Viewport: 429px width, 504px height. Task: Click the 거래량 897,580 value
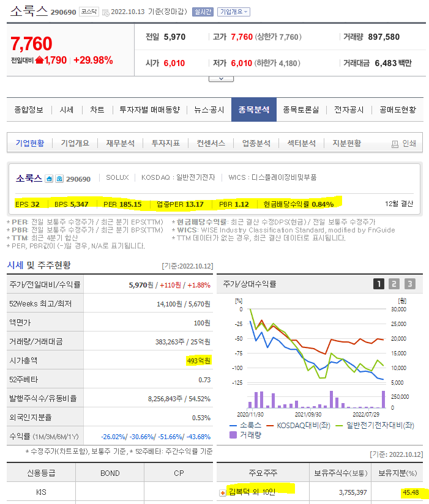point(384,37)
